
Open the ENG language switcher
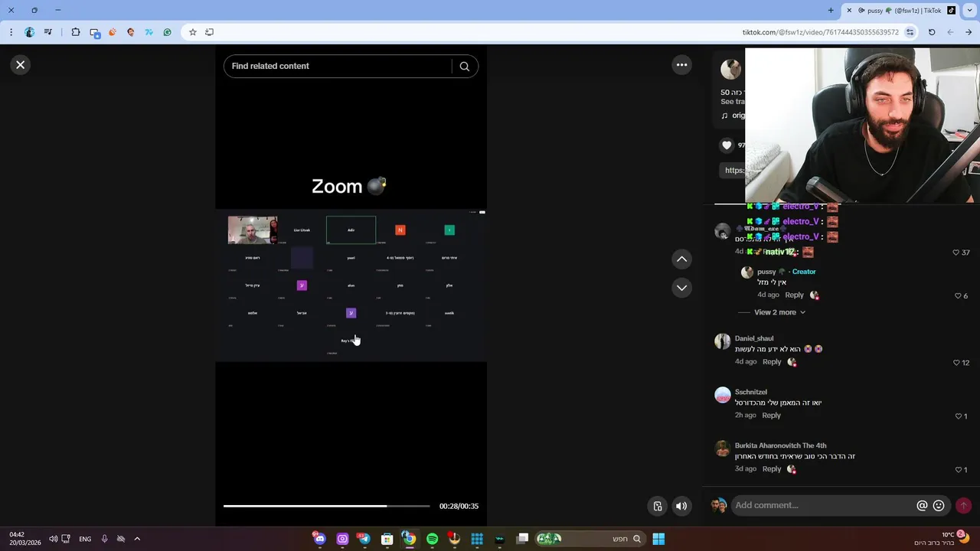coord(85,539)
